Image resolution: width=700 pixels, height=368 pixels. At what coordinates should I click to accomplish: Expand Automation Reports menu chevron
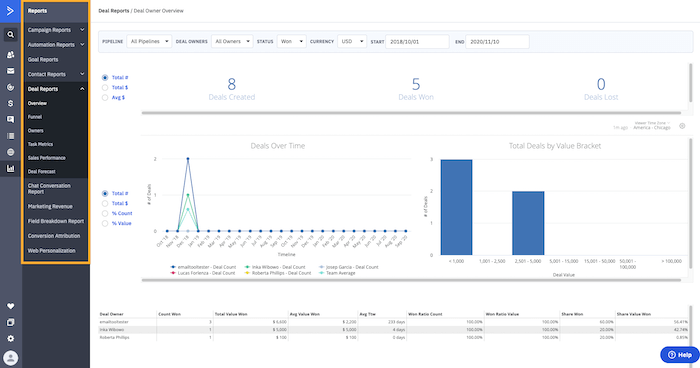[x=82, y=45]
